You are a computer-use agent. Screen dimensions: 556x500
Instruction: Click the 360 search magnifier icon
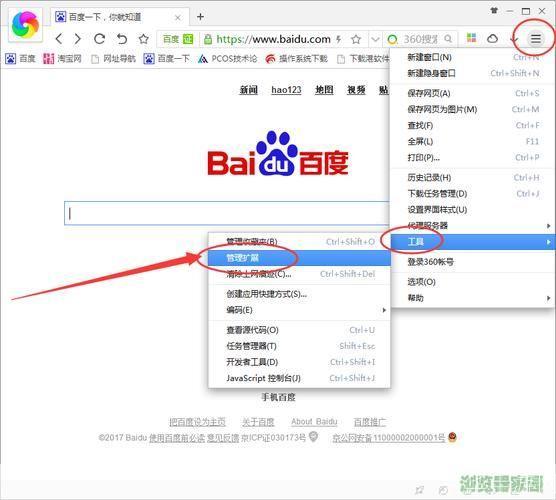[448, 39]
